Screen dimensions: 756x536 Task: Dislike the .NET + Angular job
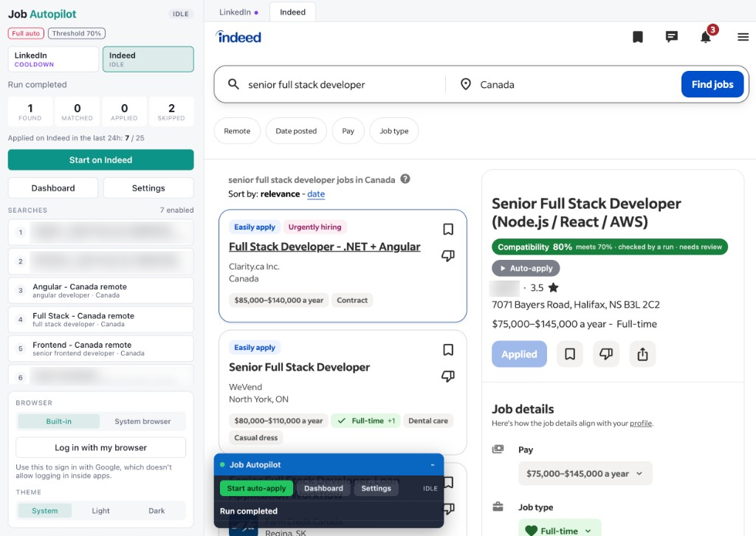(x=448, y=255)
